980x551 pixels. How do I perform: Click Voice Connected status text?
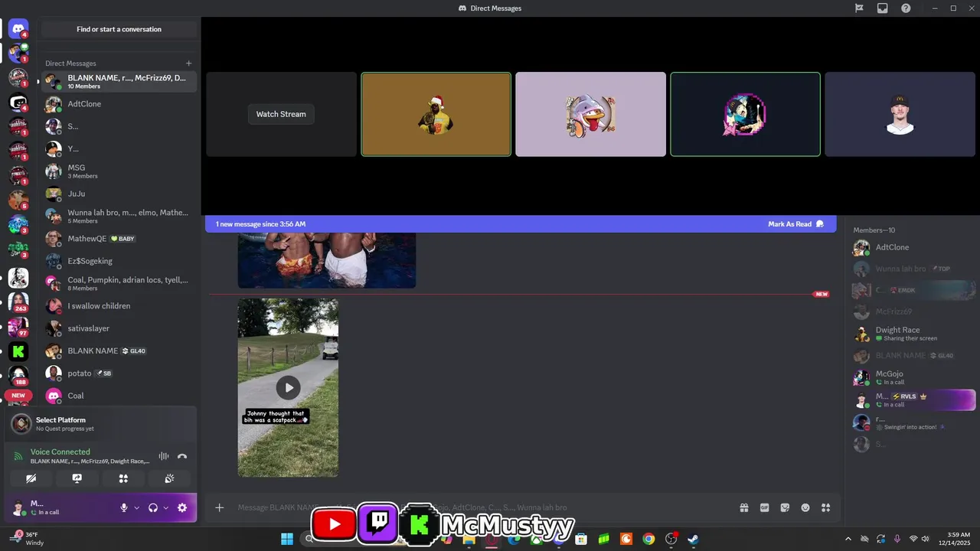click(x=60, y=452)
